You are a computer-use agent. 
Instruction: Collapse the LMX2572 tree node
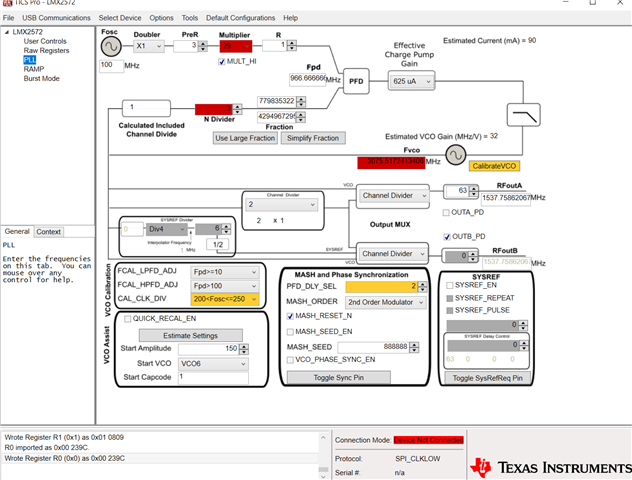[x=7, y=32]
